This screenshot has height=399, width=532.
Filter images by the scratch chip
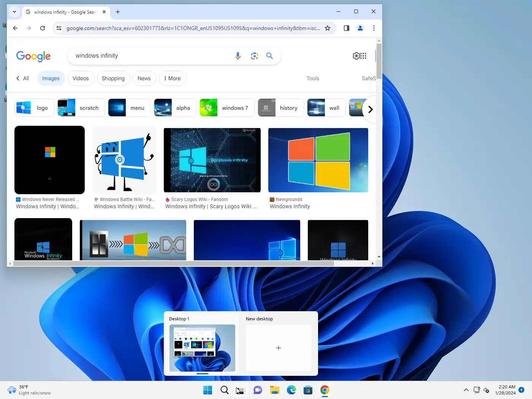pyautogui.click(x=81, y=108)
